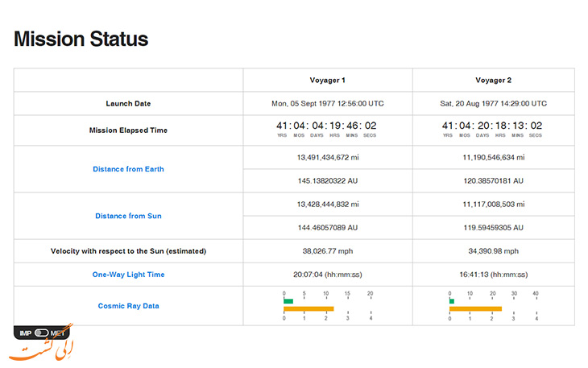Click the value 145.13820322 AU
588x368 pixels.
coord(328,180)
